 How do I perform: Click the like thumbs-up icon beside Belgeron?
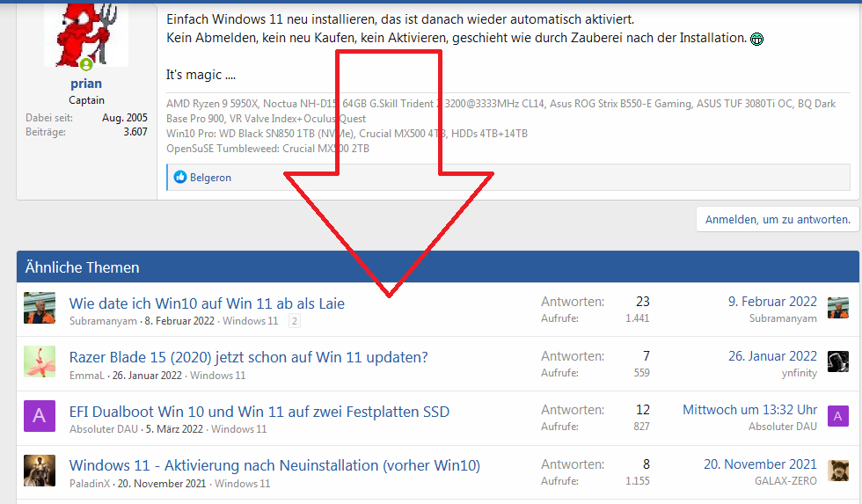pos(180,177)
